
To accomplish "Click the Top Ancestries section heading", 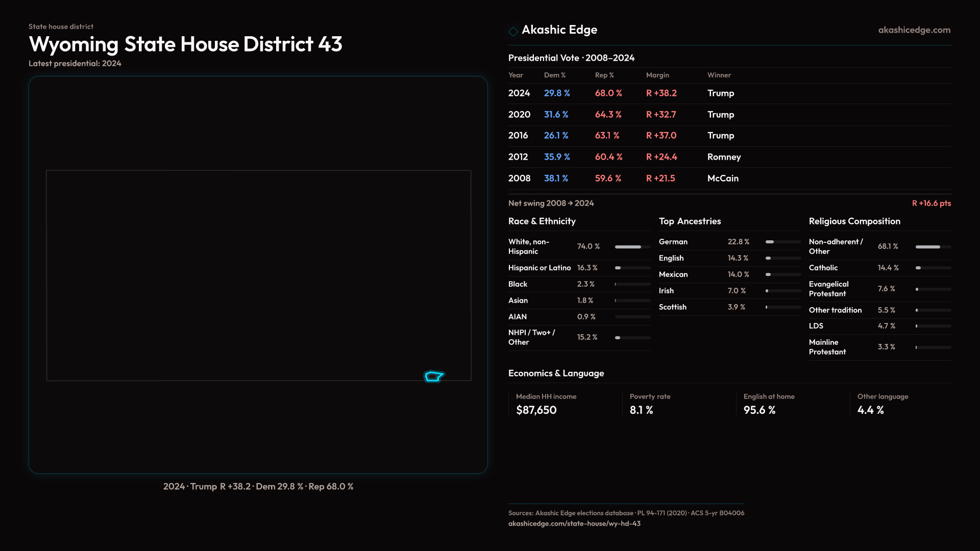I will (690, 221).
